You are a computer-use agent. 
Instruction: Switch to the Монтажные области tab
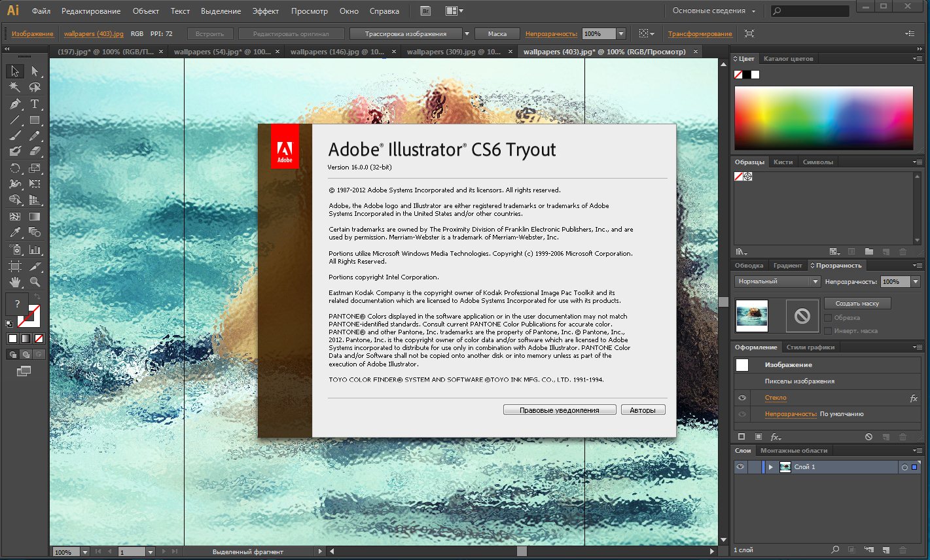coord(794,451)
